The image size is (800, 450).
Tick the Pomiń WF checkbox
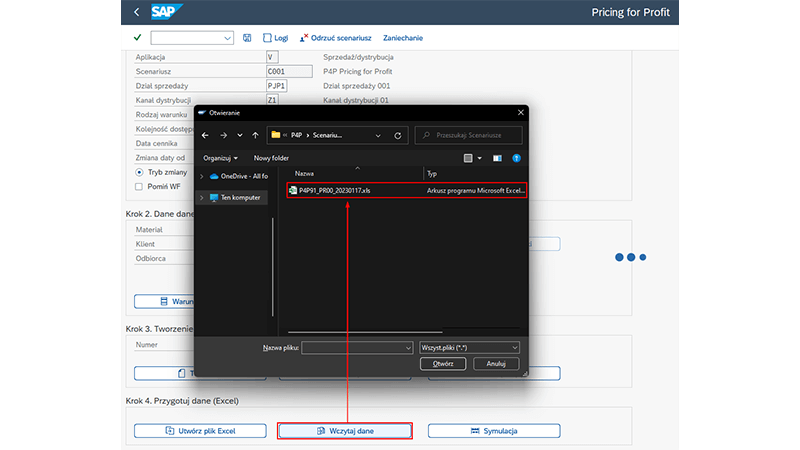click(x=139, y=187)
